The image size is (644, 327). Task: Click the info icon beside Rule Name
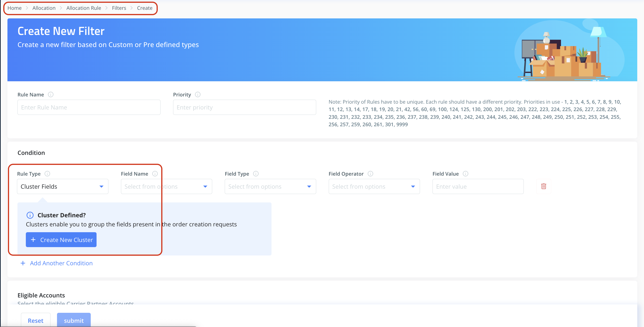[50, 95]
